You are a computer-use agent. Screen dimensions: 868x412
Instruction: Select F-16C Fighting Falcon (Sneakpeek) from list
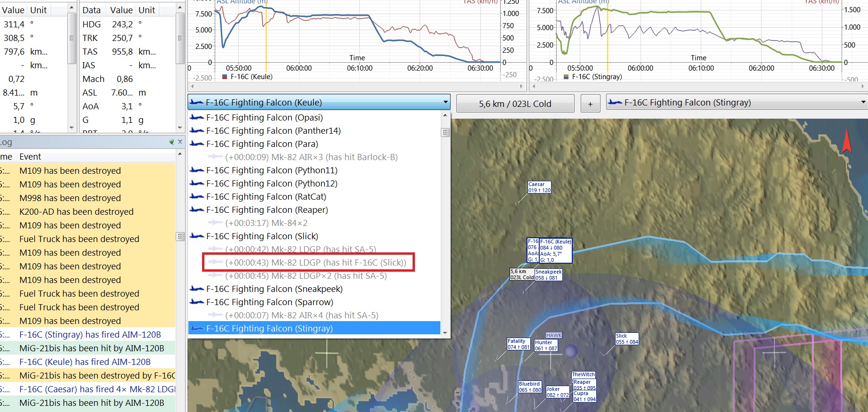pos(314,289)
